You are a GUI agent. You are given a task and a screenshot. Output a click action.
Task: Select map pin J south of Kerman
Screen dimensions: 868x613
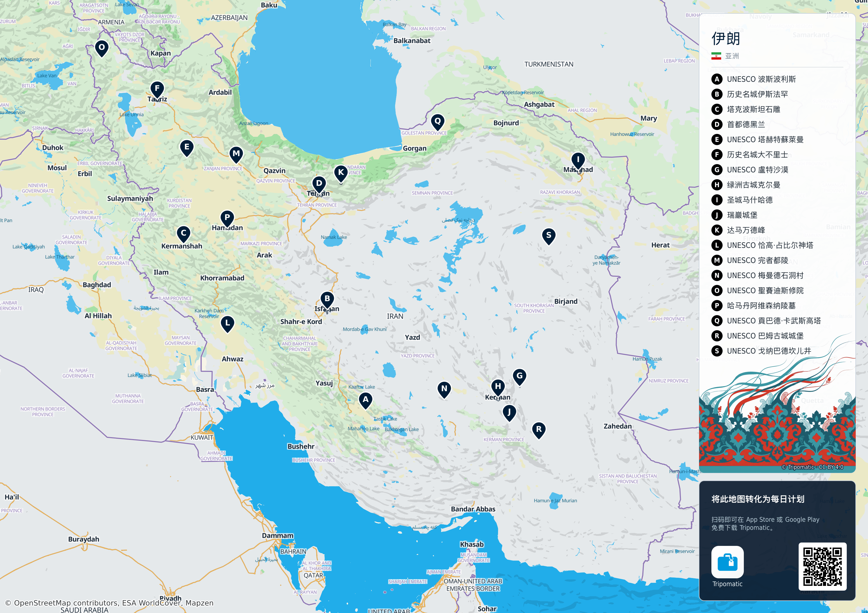point(509,413)
